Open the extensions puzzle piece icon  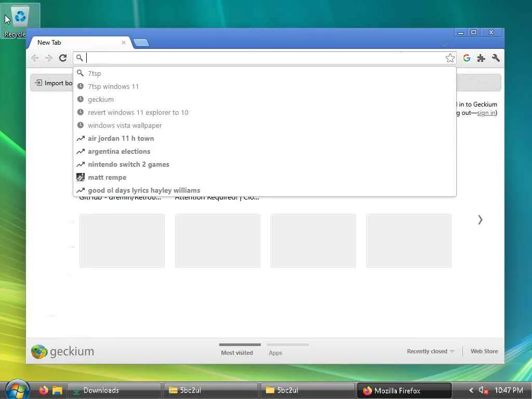pyautogui.click(x=481, y=58)
